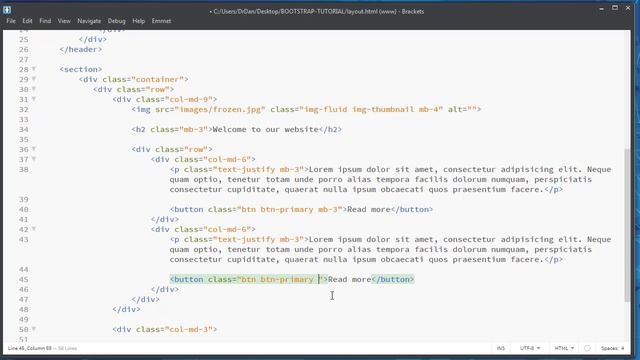Viewport: 640px width, 360px height.
Task: Collapse the col-md-6 div on line 37
Action: click(34, 159)
